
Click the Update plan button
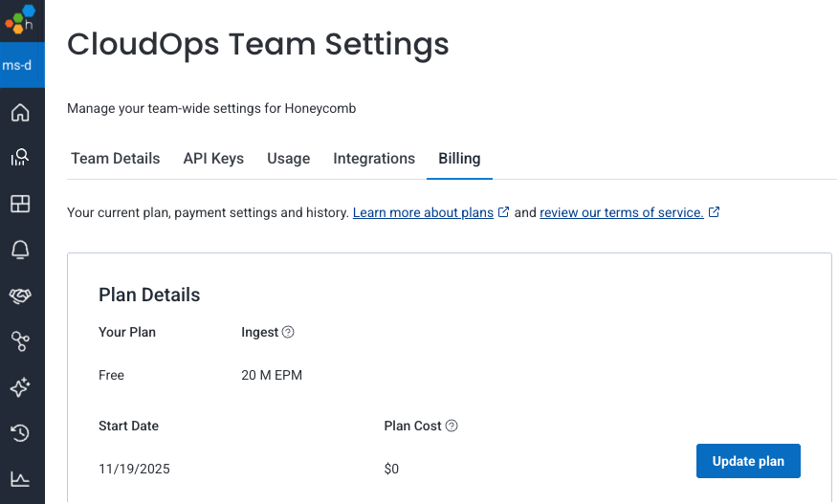point(748,461)
